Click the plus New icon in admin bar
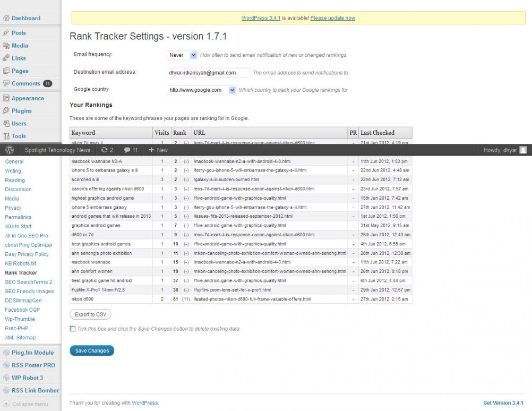This screenshot has height=411, width=532. (151, 150)
